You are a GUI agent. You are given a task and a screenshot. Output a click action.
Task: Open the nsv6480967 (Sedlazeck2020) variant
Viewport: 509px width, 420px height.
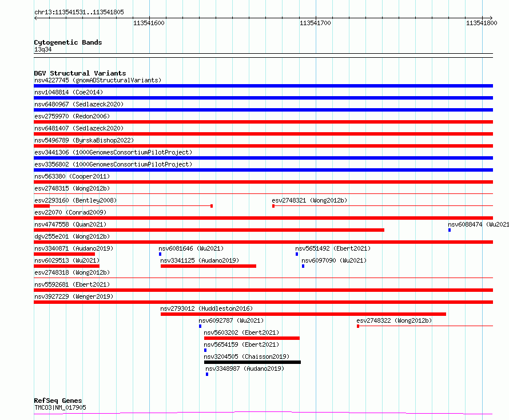(x=79, y=104)
